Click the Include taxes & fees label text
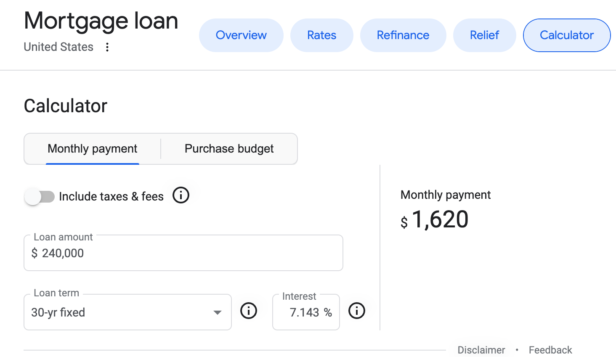Viewport: 616px width, 364px height. point(111,197)
